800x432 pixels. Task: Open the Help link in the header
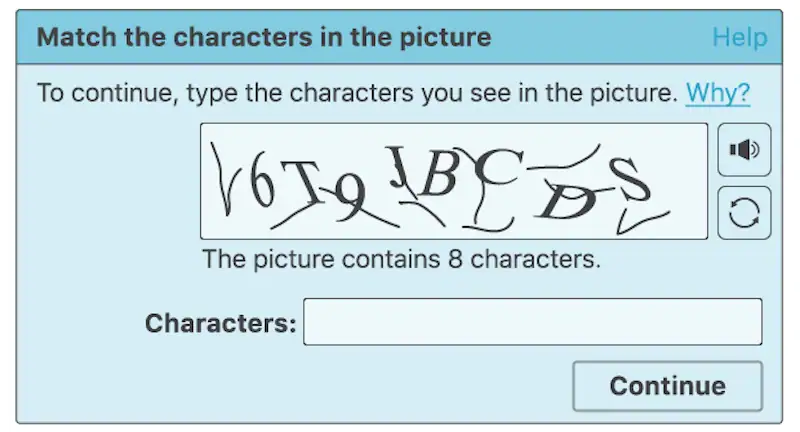tap(739, 38)
